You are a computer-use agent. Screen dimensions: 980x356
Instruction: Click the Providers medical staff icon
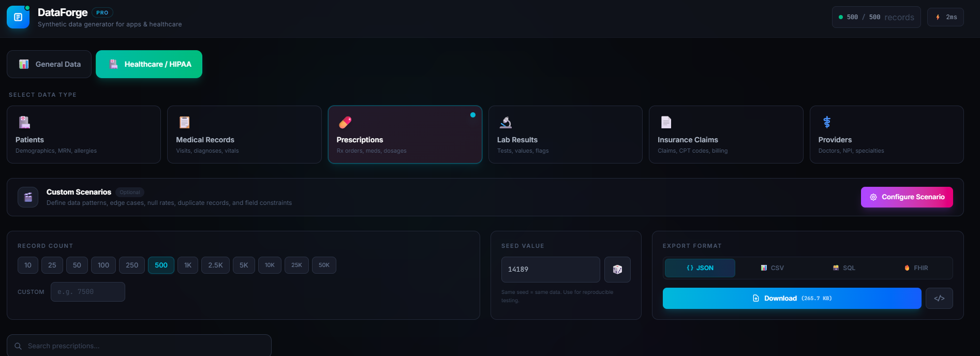coord(827,122)
